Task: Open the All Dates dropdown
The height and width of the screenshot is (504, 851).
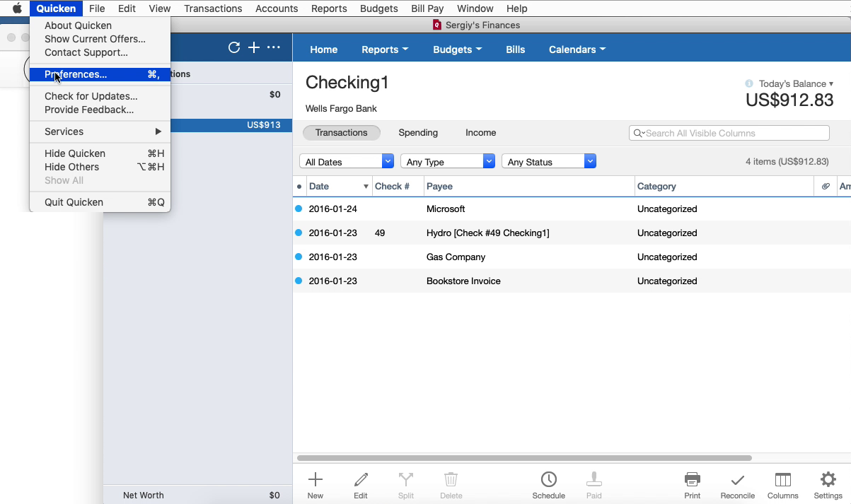Action: [347, 162]
